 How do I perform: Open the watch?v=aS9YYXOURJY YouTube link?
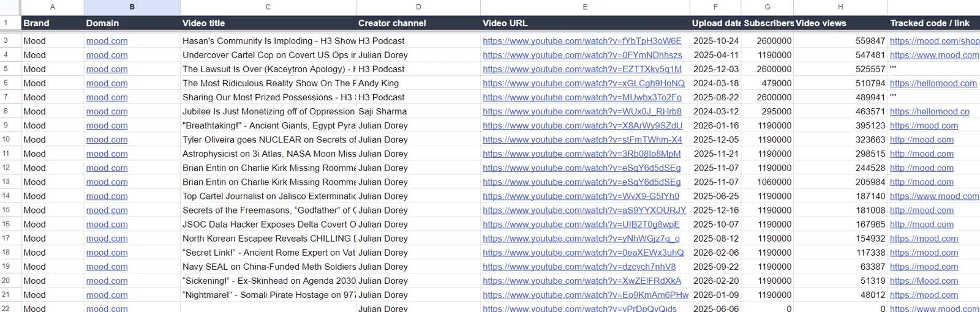point(584,210)
